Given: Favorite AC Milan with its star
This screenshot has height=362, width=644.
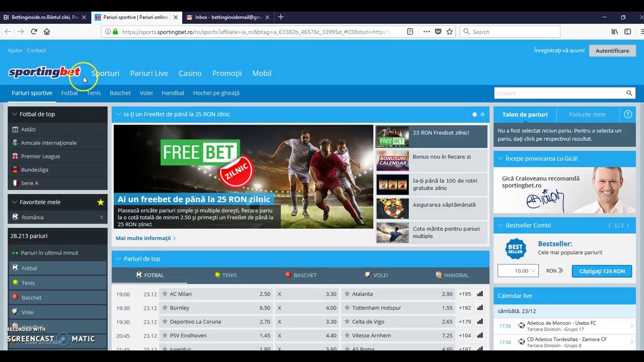Looking at the screenshot, I should point(165,294).
